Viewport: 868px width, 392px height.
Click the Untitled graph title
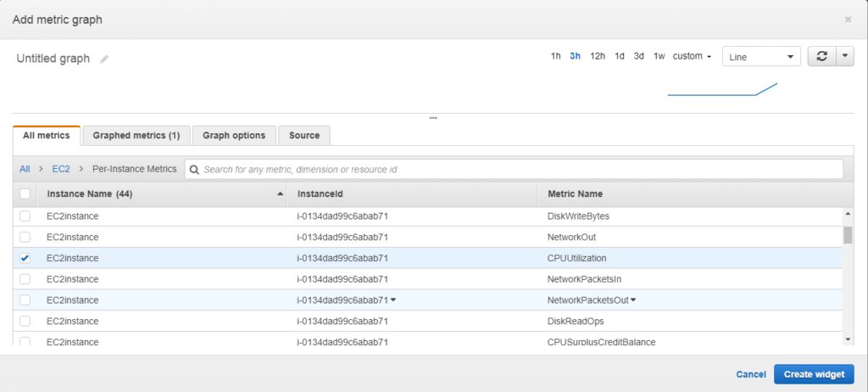53,59
